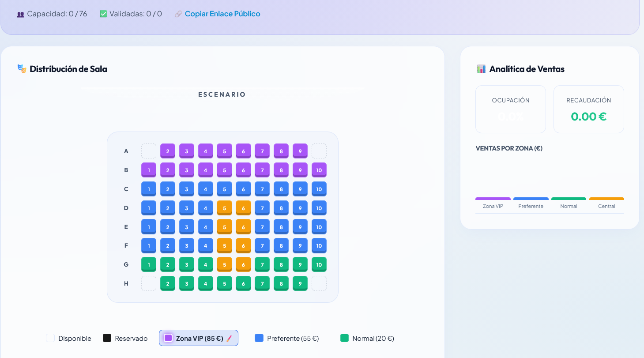Select seat 8 in row F
Image resolution: width=644 pixels, height=358 pixels.
coord(281,245)
